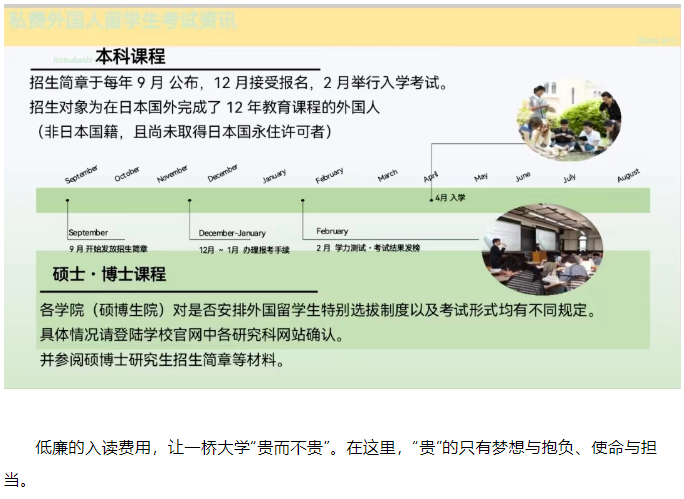Click '12月～1月 办理报考手续' timeline label
Screen dimensions: 684x499
coord(244,250)
